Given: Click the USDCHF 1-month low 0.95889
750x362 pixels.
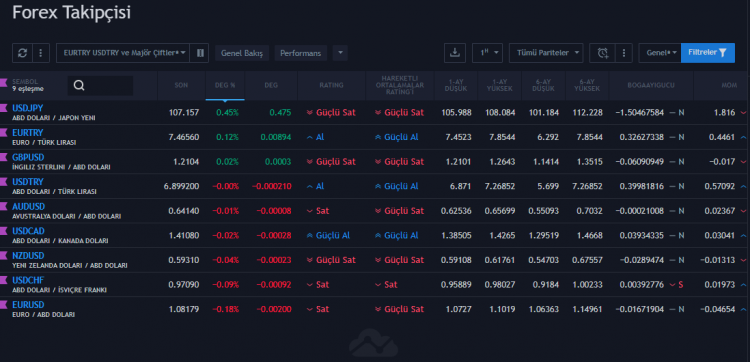Looking at the screenshot, I should (x=456, y=285).
